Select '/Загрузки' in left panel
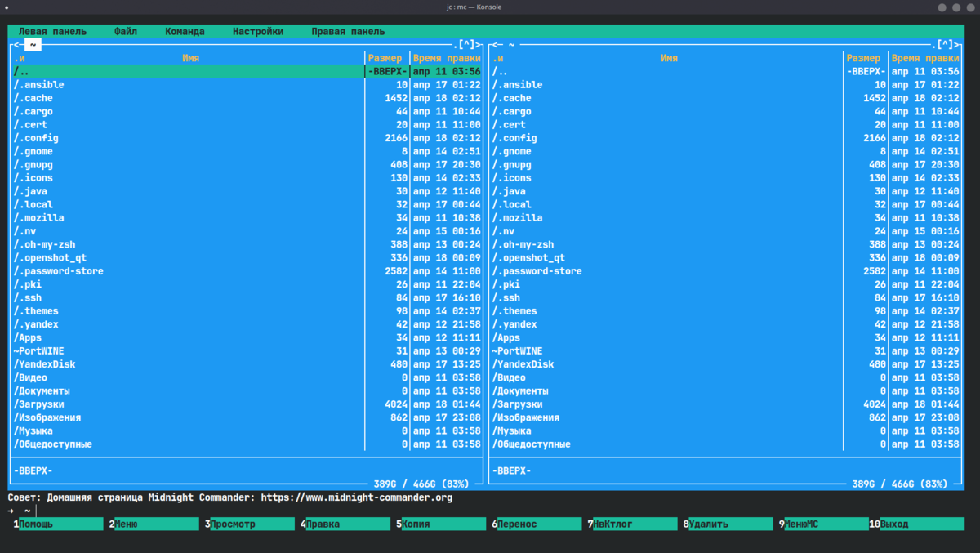The height and width of the screenshot is (553, 980). (247, 404)
